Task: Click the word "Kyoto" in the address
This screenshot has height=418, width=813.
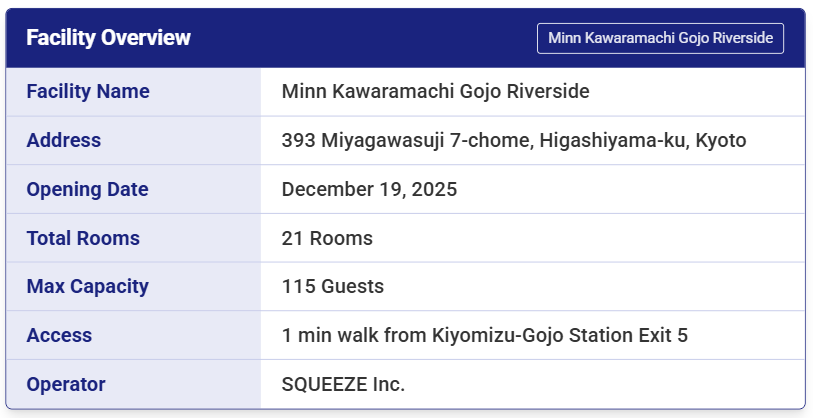Action: [720, 140]
